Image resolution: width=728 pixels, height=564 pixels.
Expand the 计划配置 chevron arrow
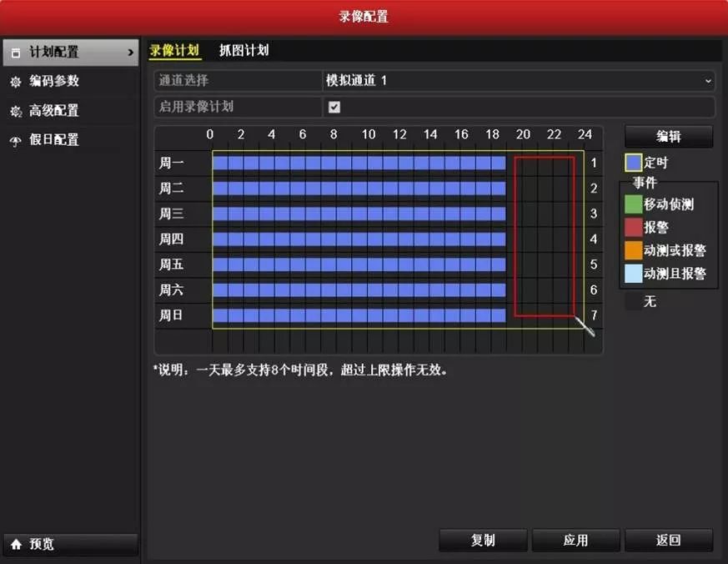coord(130,53)
